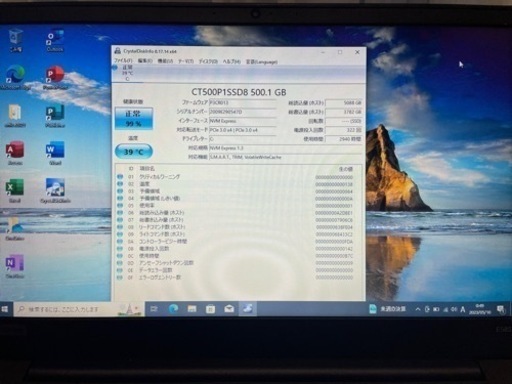Click the 39 °C temperature button
The height and width of the screenshot is (384, 512).
tap(134, 152)
